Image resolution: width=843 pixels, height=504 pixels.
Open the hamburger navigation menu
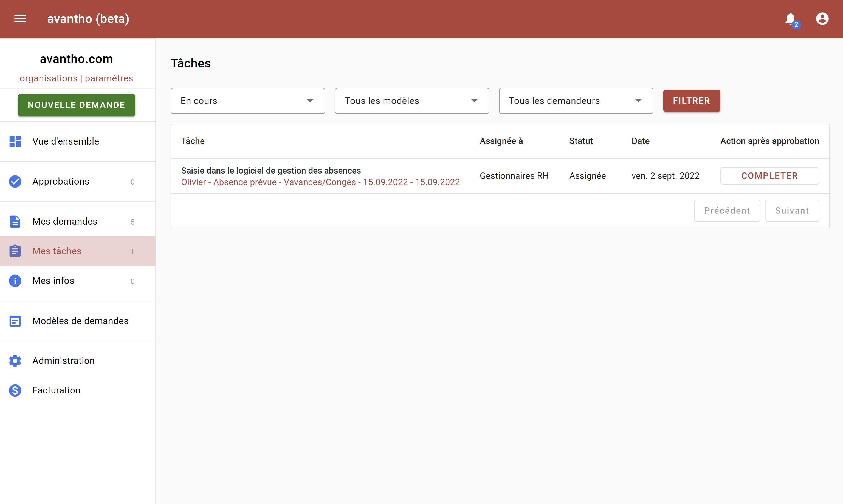point(20,19)
